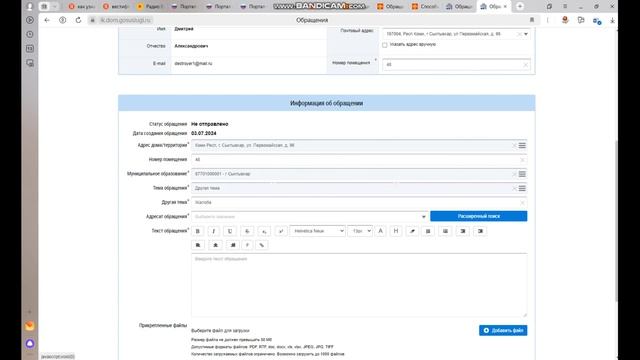Apply subscript formatting in the editor
This screenshot has width=640, height=360.
pos(264,231)
